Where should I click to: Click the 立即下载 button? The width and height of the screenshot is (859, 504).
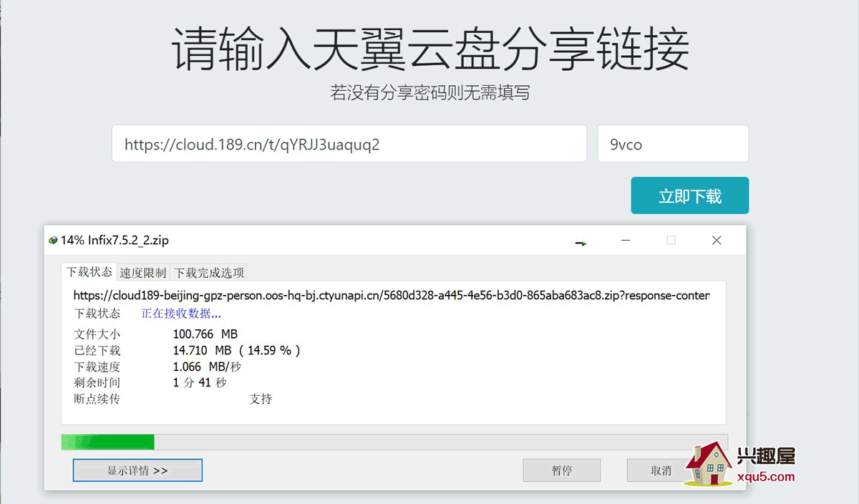click(x=690, y=195)
